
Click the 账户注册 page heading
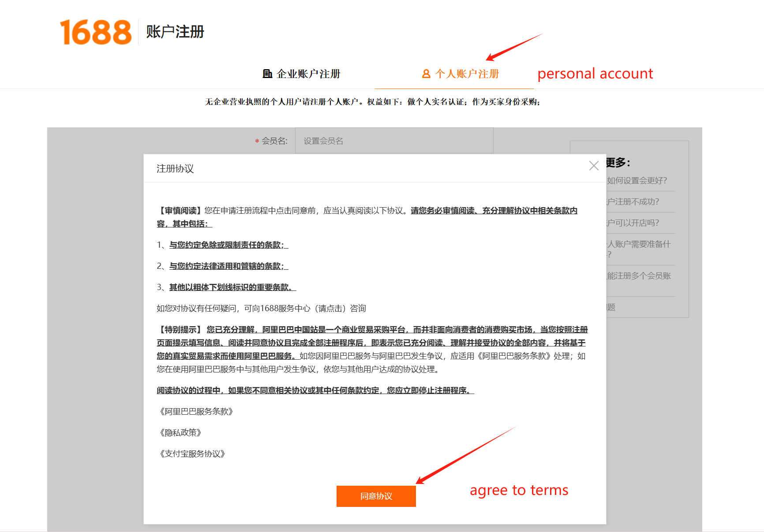[x=175, y=32]
